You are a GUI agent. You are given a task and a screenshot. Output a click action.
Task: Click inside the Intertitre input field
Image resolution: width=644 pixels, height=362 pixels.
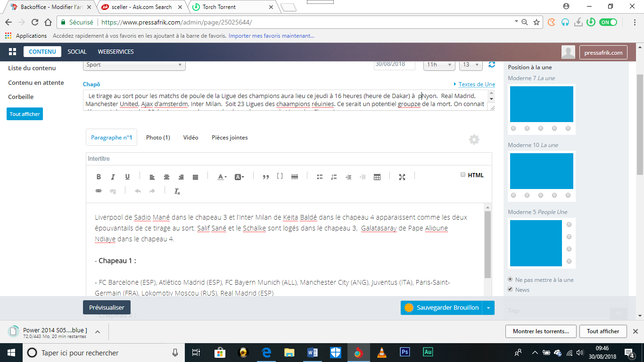pyautogui.click(x=289, y=159)
